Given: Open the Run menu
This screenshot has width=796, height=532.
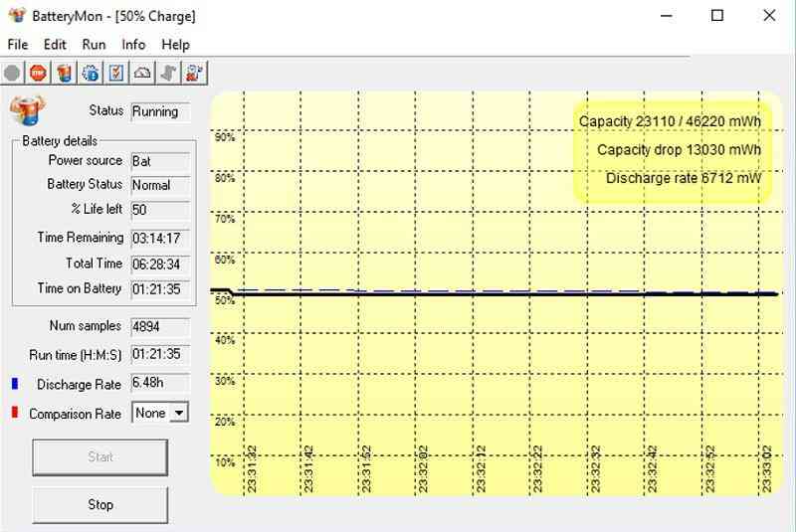Looking at the screenshot, I should (94, 45).
